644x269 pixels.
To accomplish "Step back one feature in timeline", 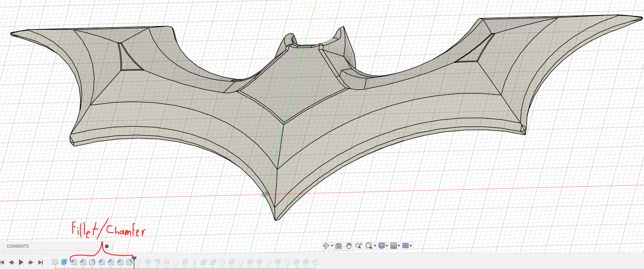I will click(x=12, y=262).
